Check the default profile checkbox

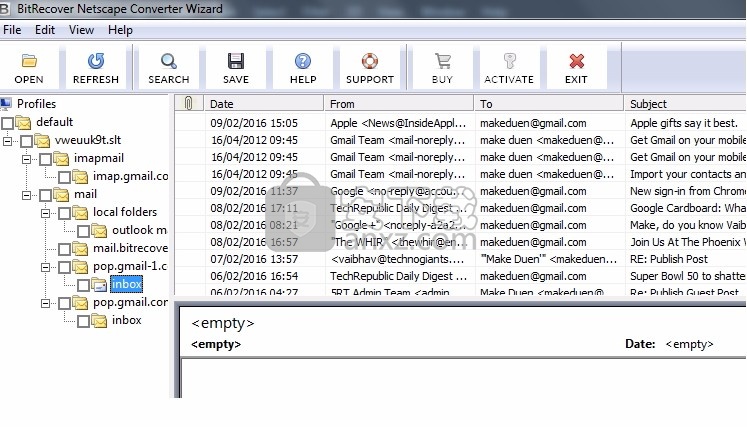7,123
